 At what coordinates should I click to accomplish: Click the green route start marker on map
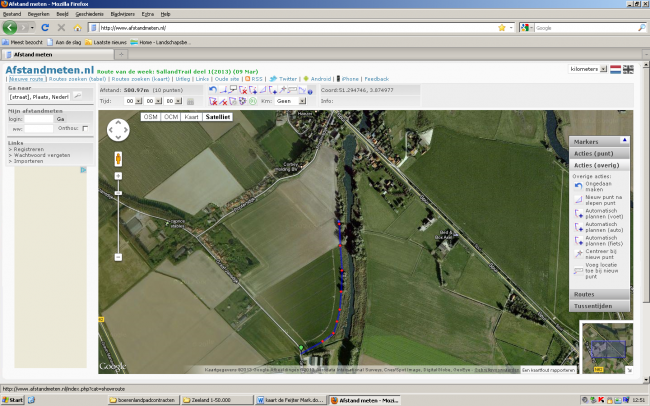click(301, 348)
